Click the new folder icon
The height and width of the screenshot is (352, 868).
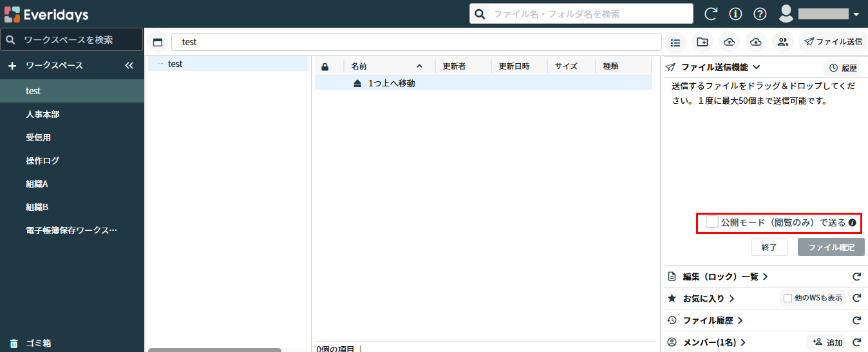703,42
